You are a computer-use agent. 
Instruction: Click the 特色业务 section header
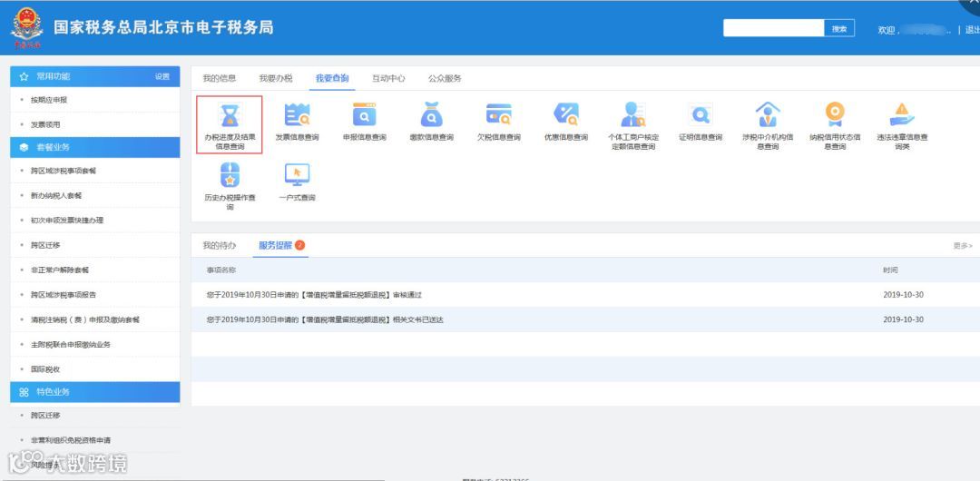tap(95, 392)
